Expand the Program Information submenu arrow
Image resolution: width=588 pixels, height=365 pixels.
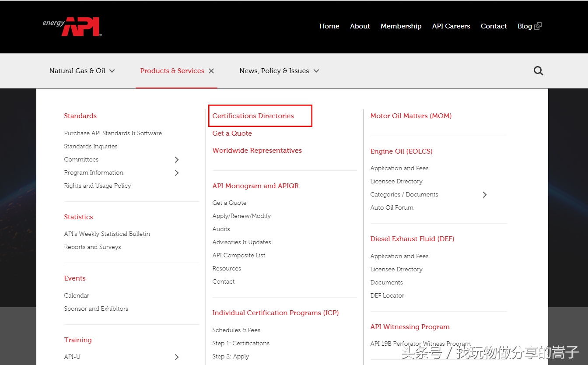[177, 173]
